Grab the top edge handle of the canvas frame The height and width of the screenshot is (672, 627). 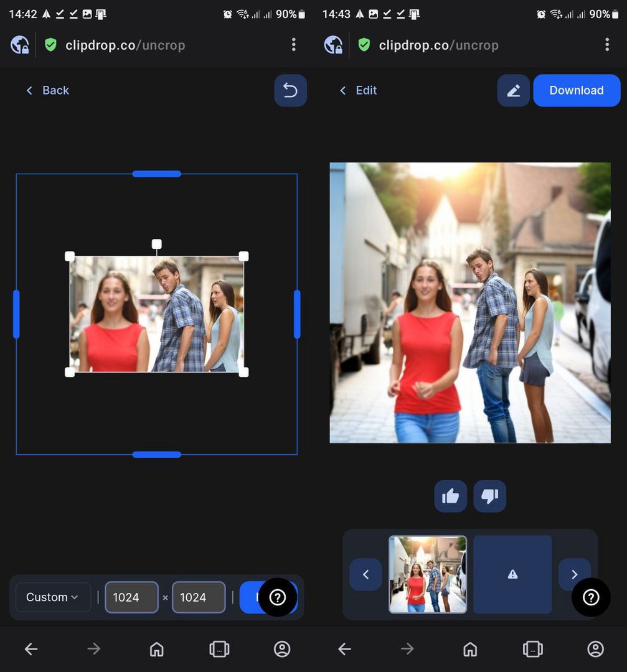click(156, 174)
